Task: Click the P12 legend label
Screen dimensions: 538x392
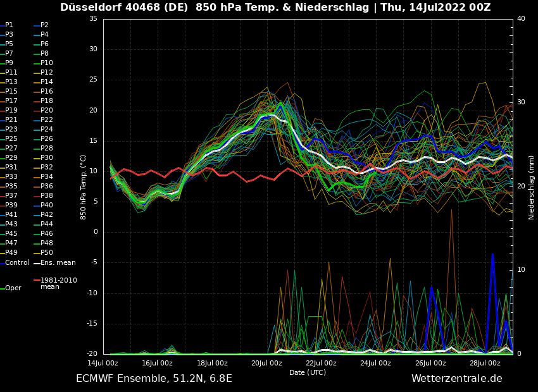Action: point(47,73)
